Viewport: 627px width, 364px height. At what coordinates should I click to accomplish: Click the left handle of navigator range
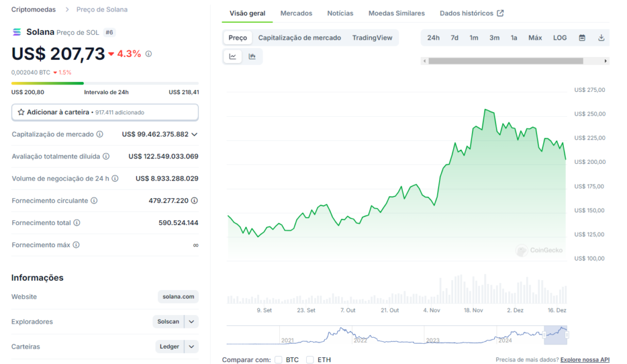click(x=544, y=335)
